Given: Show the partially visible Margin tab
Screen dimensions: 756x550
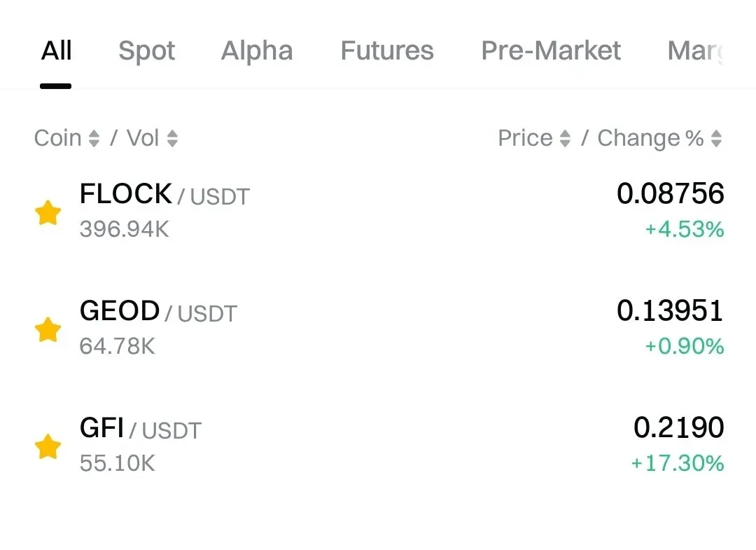Looking at the screenshot, I should pyautogui.click(x=694, y=51).
